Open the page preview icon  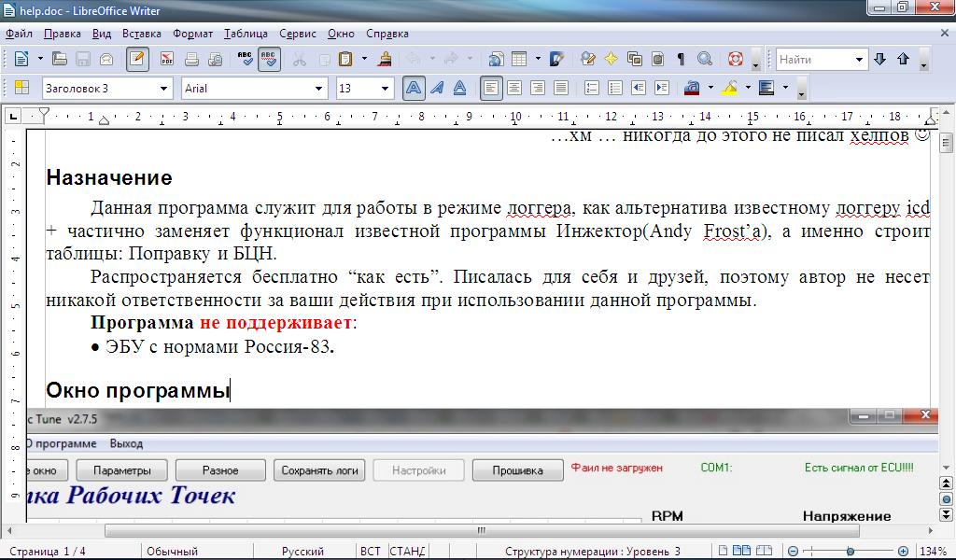[216, 59]
